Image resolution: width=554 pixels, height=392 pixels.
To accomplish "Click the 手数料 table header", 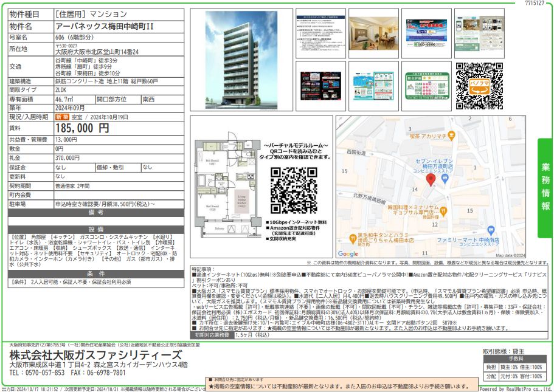I will tap(516, 359).
